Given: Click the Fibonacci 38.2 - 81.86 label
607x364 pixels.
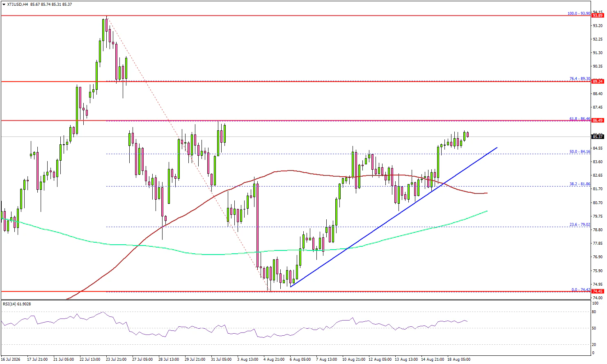Looking at the screenshot, I should pos(580,184).
